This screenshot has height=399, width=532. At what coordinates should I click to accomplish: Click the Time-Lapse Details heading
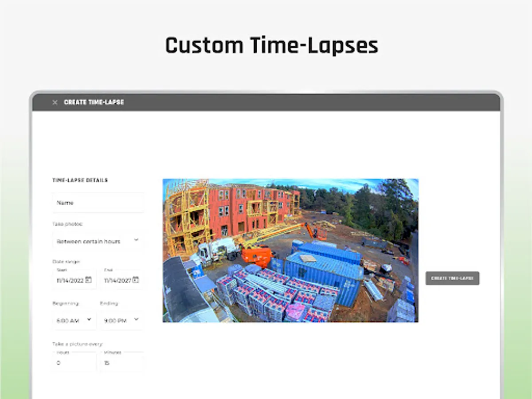(x=80, y=180)
